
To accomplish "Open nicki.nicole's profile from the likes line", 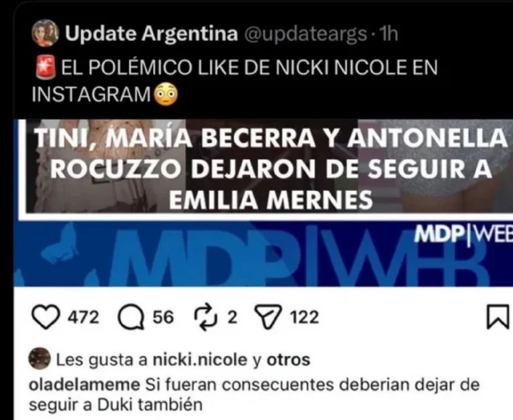I will coord(199,361).
